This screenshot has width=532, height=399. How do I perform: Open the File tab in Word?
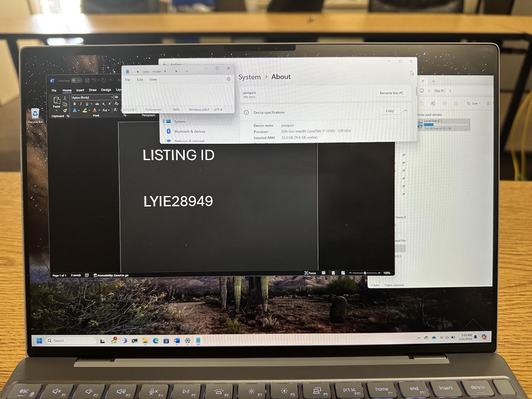[54, 90]
